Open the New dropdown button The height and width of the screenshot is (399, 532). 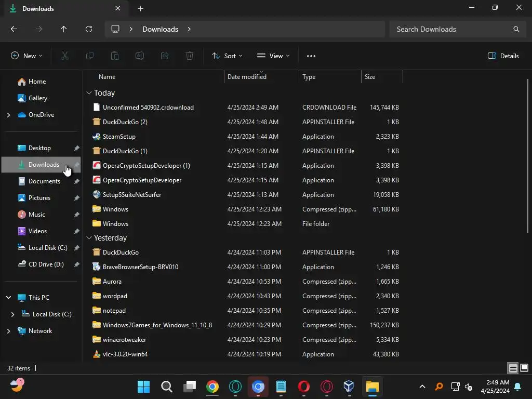click(x=27, y=56)
